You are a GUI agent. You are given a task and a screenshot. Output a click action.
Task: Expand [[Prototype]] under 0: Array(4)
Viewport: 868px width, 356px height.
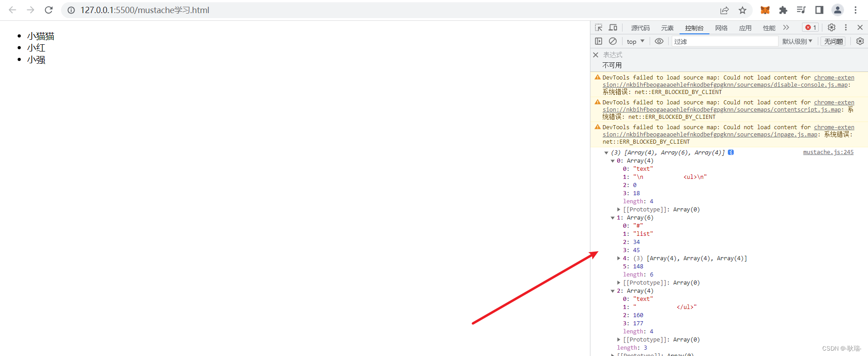coord(619,210)
